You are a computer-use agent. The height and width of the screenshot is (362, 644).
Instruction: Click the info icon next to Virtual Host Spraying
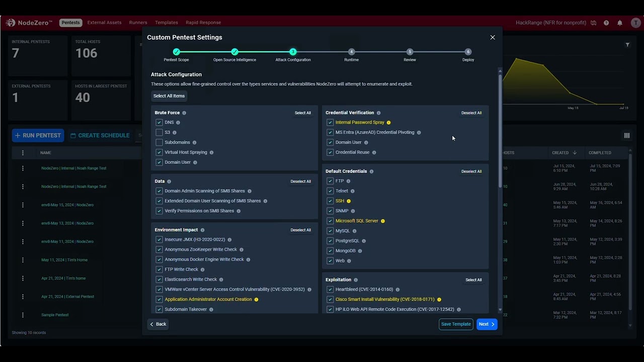211,152
